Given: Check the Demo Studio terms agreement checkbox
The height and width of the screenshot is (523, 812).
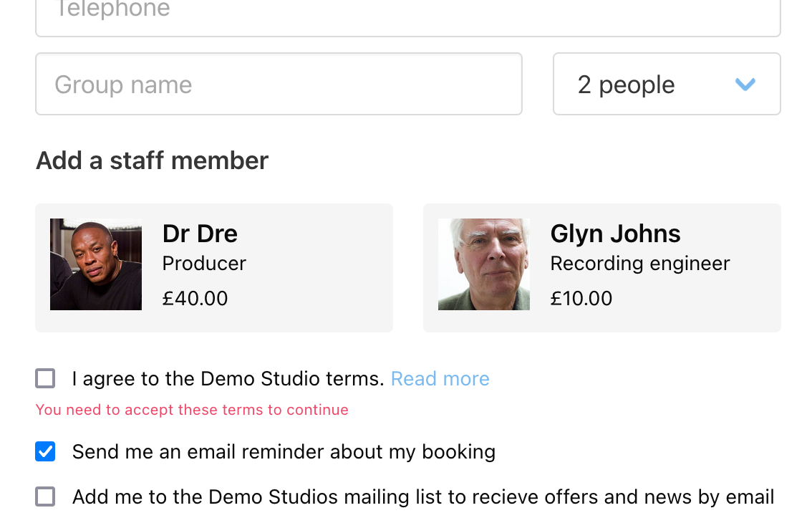Looking at the screenshot, I should point(45,378).
